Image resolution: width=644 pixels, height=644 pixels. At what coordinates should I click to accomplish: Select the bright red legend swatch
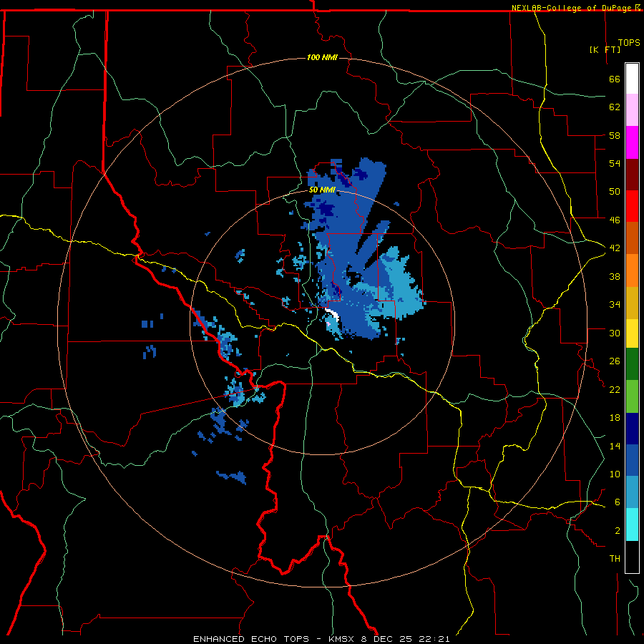[x=632, y=206]
